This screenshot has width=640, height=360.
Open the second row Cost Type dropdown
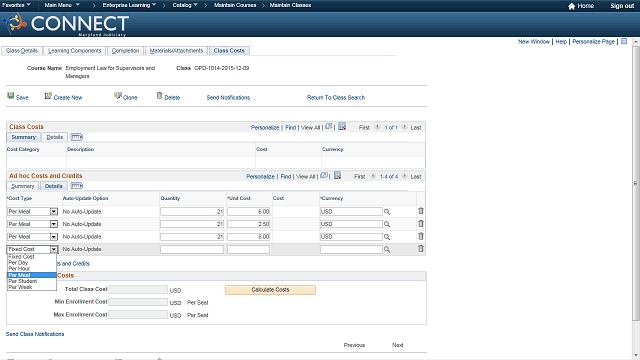pyautogui.click(x=53, y=224)
